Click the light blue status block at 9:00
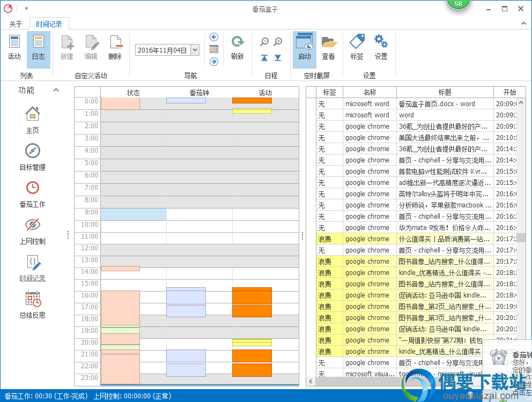The height and width of the screenshot is (402, 532). [x=134, y=214]
